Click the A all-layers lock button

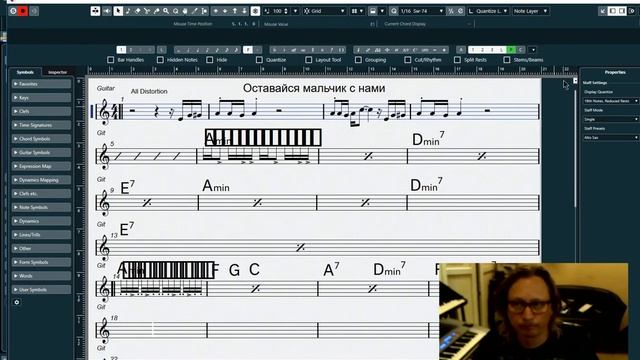point(461,50)
